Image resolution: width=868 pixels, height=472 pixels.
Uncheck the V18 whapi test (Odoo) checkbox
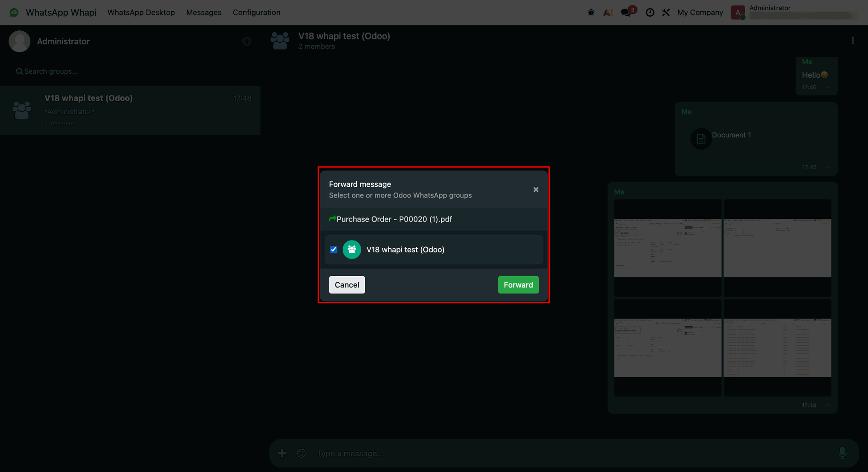tap(334, 250)
